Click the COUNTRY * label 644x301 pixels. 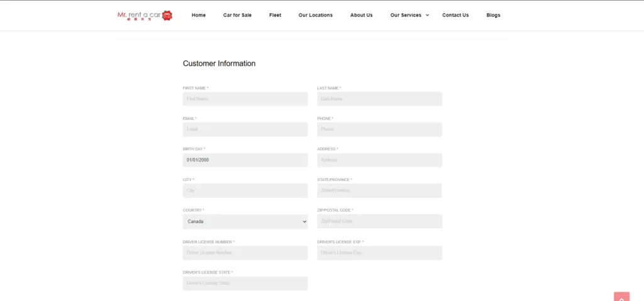click(193, 211)
